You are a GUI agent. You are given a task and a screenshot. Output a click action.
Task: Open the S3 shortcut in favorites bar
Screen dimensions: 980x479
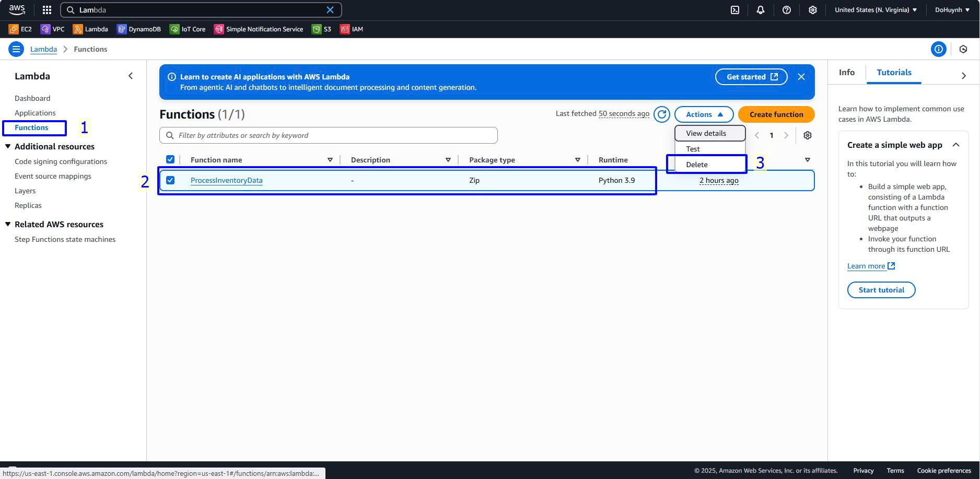(321, 29)
